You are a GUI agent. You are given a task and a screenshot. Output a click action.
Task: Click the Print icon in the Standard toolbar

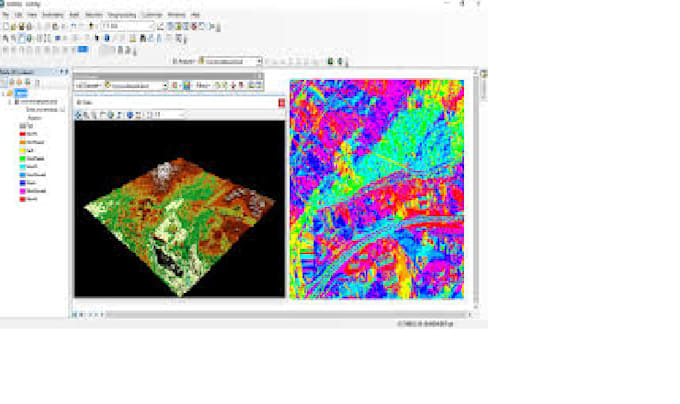point(29,26)
